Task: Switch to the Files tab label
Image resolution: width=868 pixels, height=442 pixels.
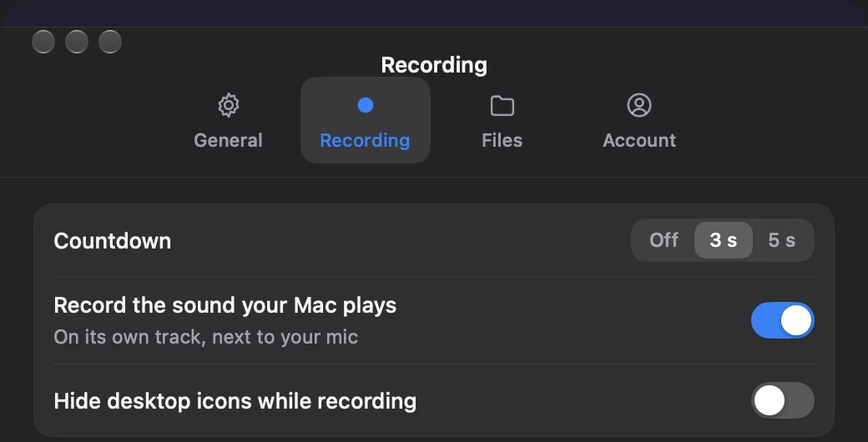Action: click(502, 140)
